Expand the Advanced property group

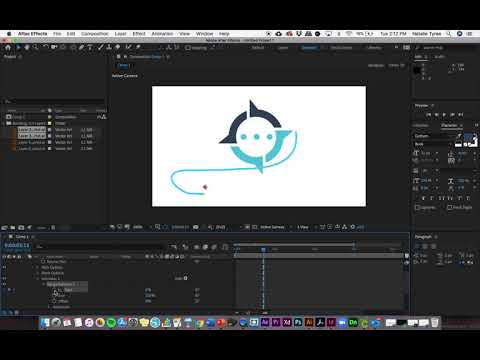coord(50,307)
